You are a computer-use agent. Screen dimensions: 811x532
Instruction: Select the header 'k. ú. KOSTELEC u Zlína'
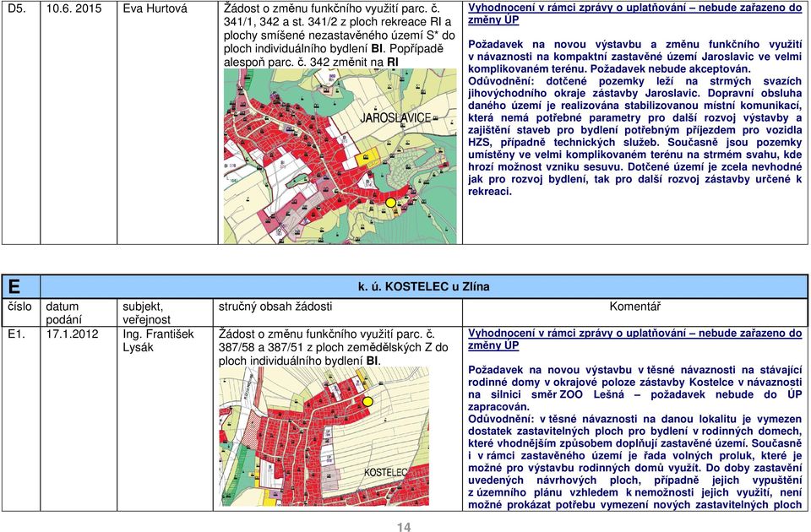pyautogui.click(x=423, y=286)
